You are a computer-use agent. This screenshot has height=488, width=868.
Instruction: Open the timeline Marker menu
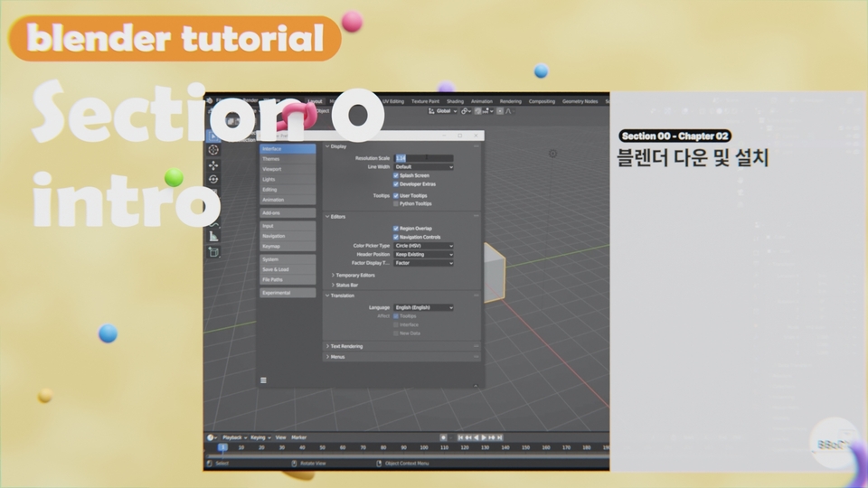299,437
